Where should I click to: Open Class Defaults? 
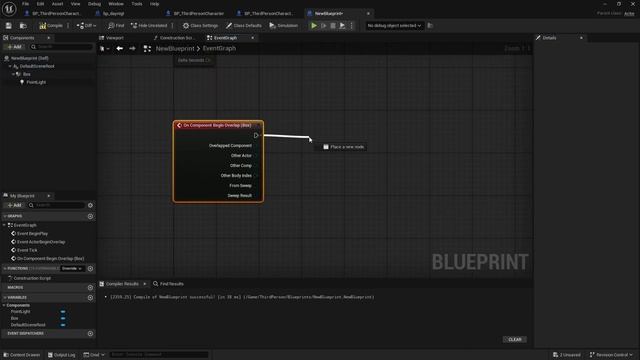coord(244,26)
